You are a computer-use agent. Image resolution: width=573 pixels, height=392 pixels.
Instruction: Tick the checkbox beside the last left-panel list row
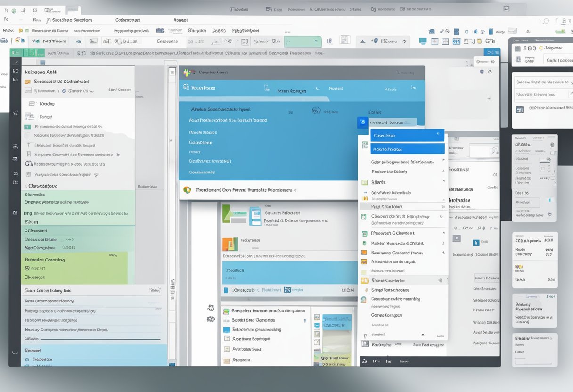coord(26,359)
